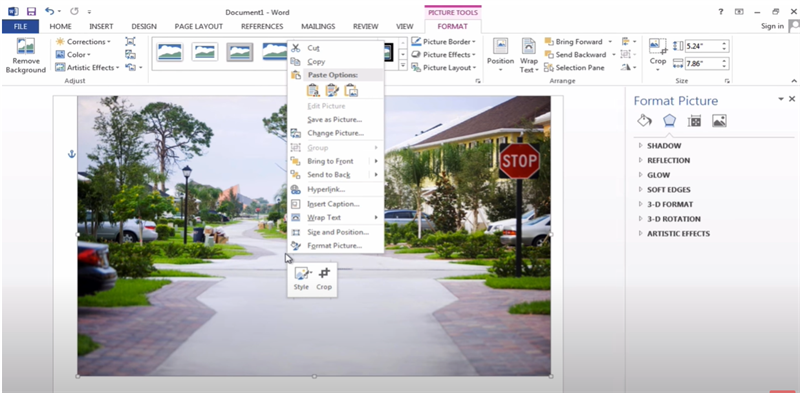Screen dimensions: 800x393
Task: Switch to the REFERENCES tab
Action: point(262,27)
